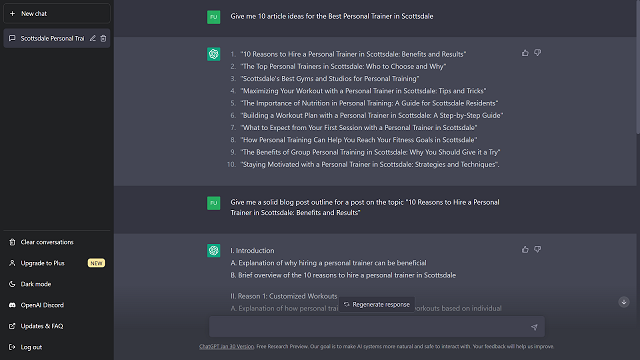The height and width of the screenshot is (360, 640).
Task: Click '10 Reasons to Hire a Personal Trainer' list item
Action: coord(353,54)
